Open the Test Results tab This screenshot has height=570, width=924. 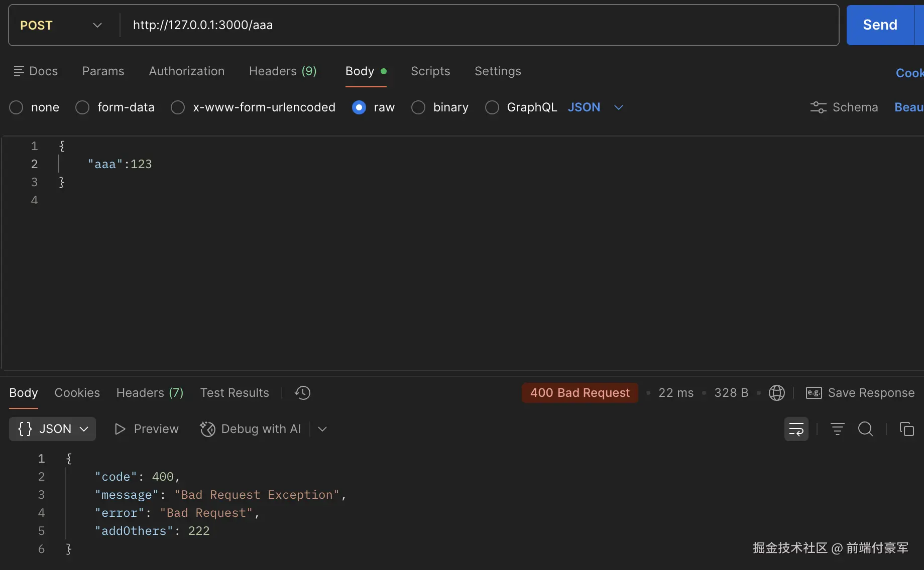pyautogui.click(x=235, y=393)
